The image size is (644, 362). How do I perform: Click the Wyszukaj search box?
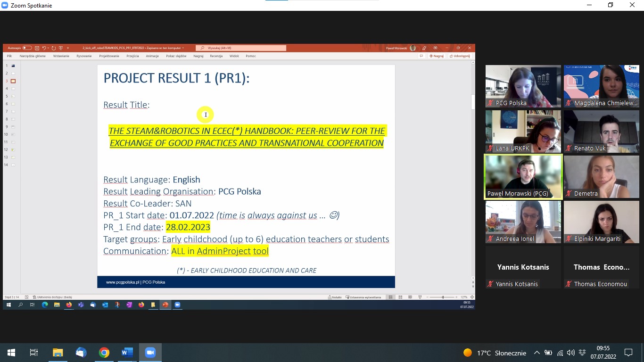(241, 48)
